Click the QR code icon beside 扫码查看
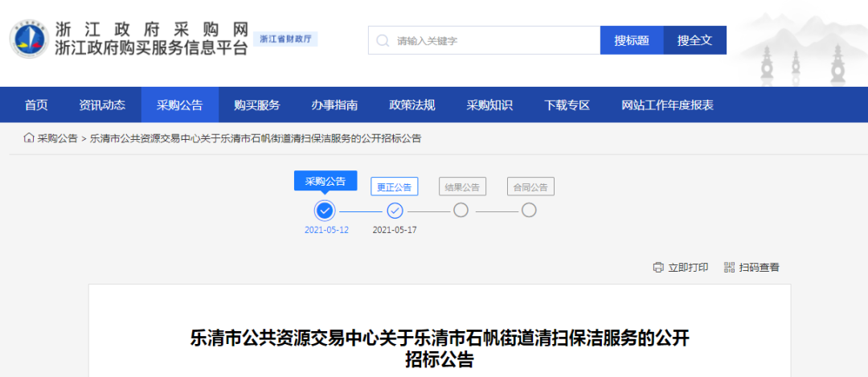This screenshot has height=377, width=868. pyautogui.click(x=729, y=268)
